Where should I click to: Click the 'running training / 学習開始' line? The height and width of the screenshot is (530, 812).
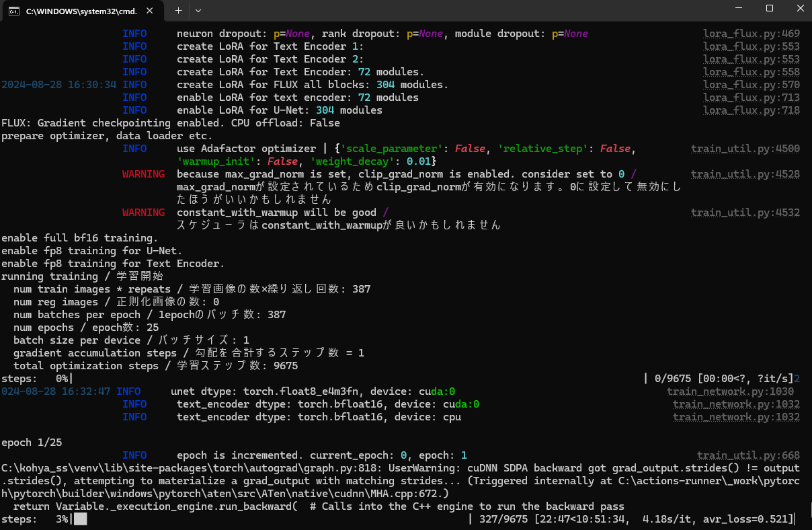coord(83,276)
